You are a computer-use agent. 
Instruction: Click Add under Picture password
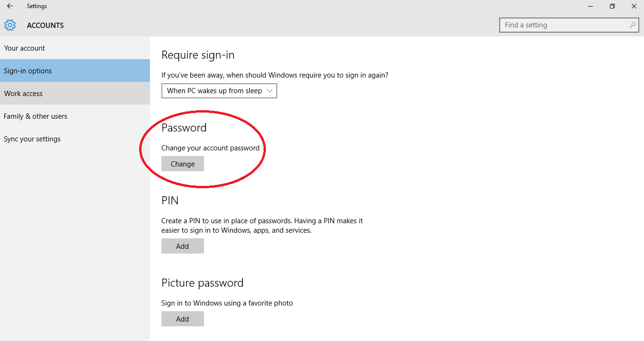point(182,319)
